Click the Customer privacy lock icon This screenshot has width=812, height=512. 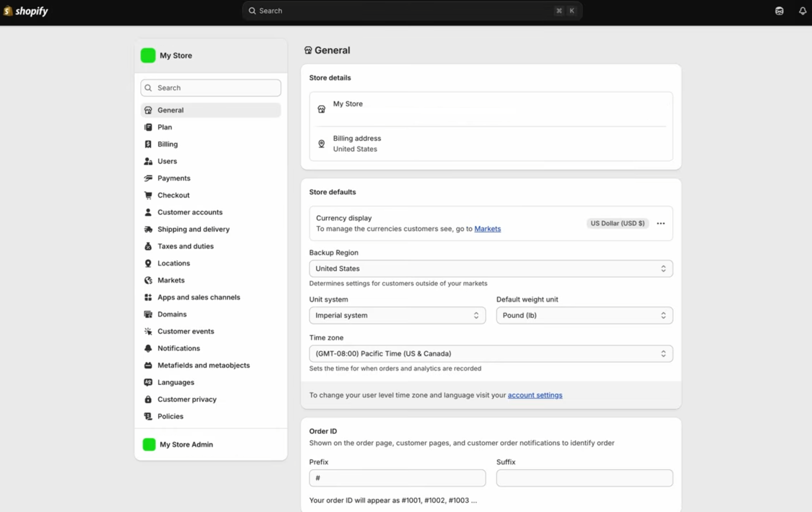[148, 400]
